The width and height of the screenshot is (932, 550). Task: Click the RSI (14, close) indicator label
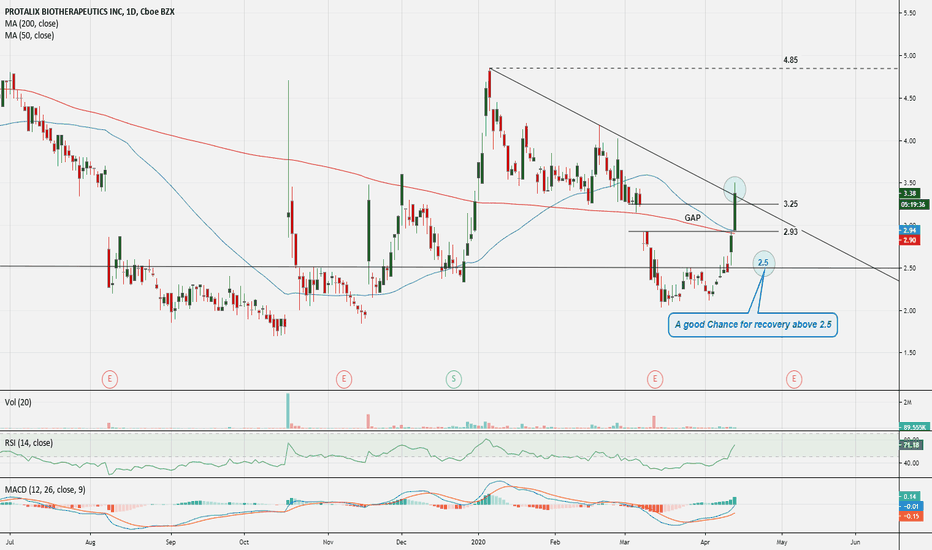pyautogui.click(x=29, y=443)
